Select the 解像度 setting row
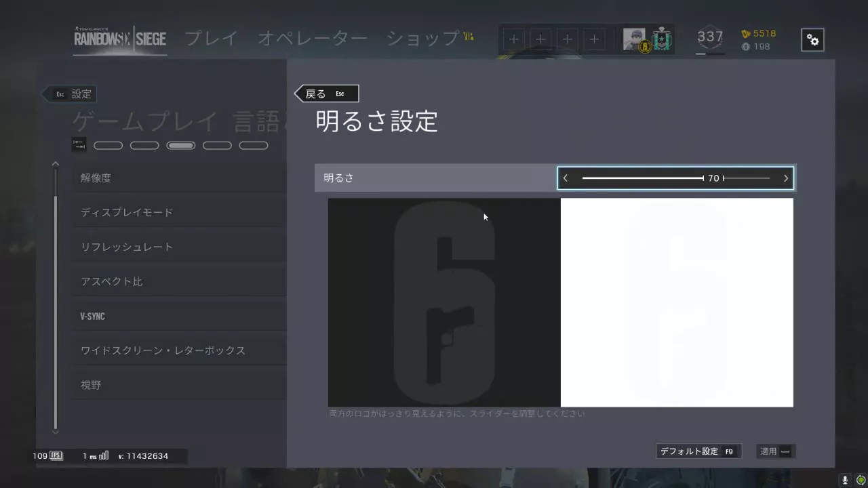Screen dimensions: 868x488 (x=180, y=178)
